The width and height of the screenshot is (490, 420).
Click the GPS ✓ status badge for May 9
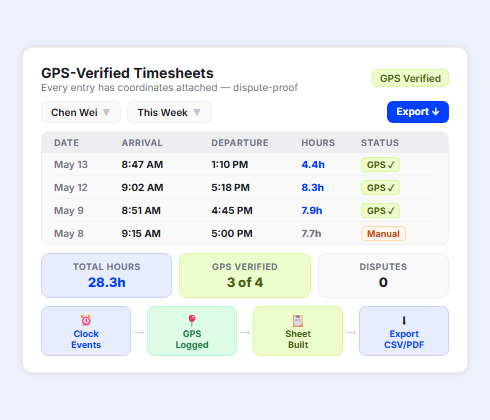(380, 211)
